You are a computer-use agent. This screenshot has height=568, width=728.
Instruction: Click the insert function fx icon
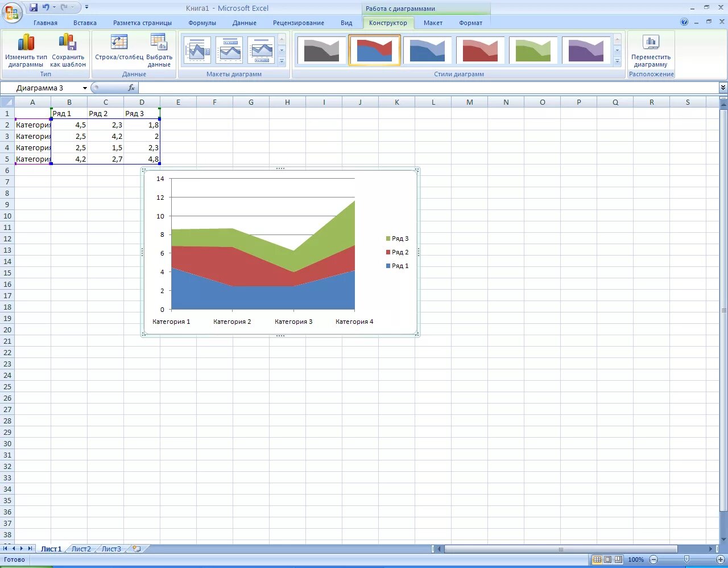click(131, 88)
